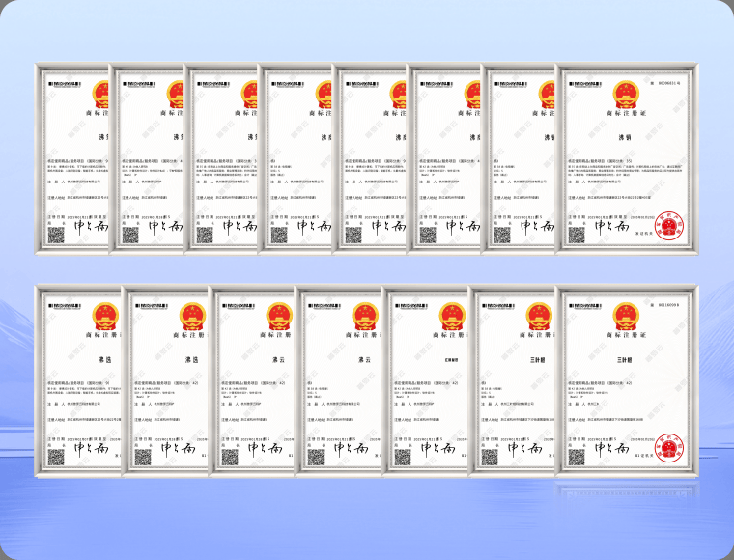Screen dimensions: 734x560
Task: Open the top-row certificate bearing a red seal
Action: pos(627,159)
